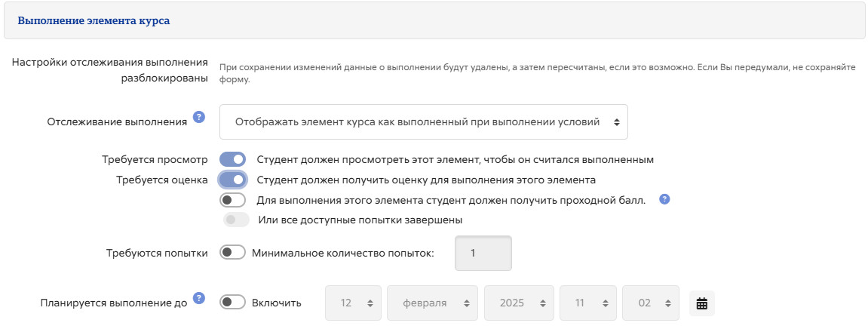Screen dimensions: 868x326
Task: Click the Минимальное количество попыток input field
Action: pos(483,253)
